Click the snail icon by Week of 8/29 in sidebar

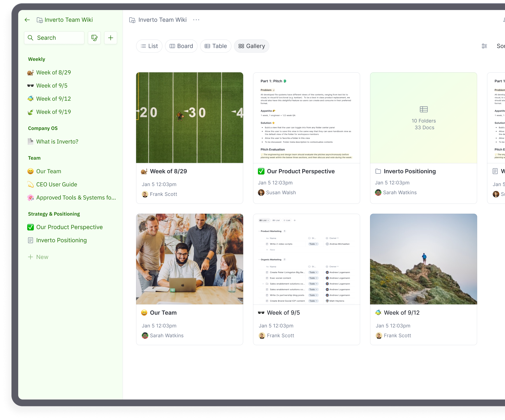point(31,73)
